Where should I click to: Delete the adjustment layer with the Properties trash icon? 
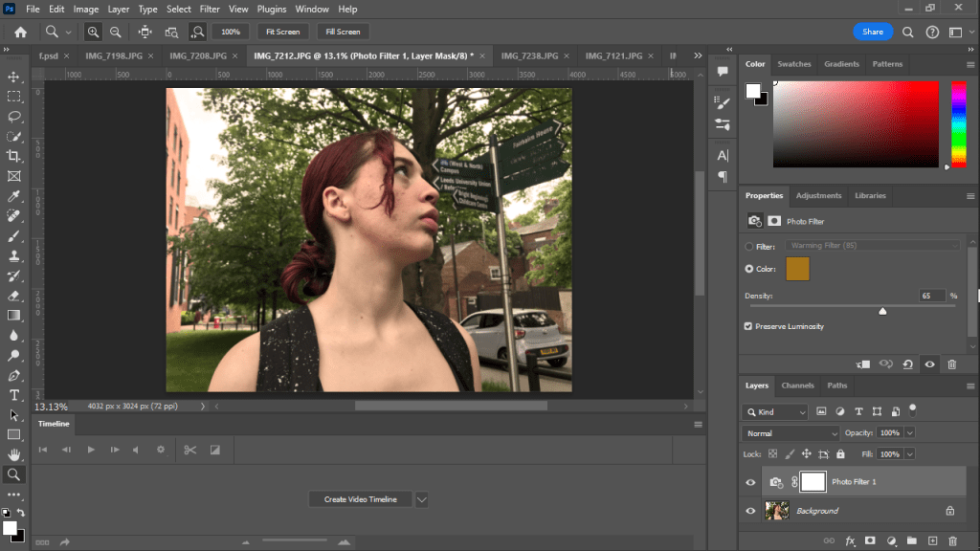(x=951, y=364)
